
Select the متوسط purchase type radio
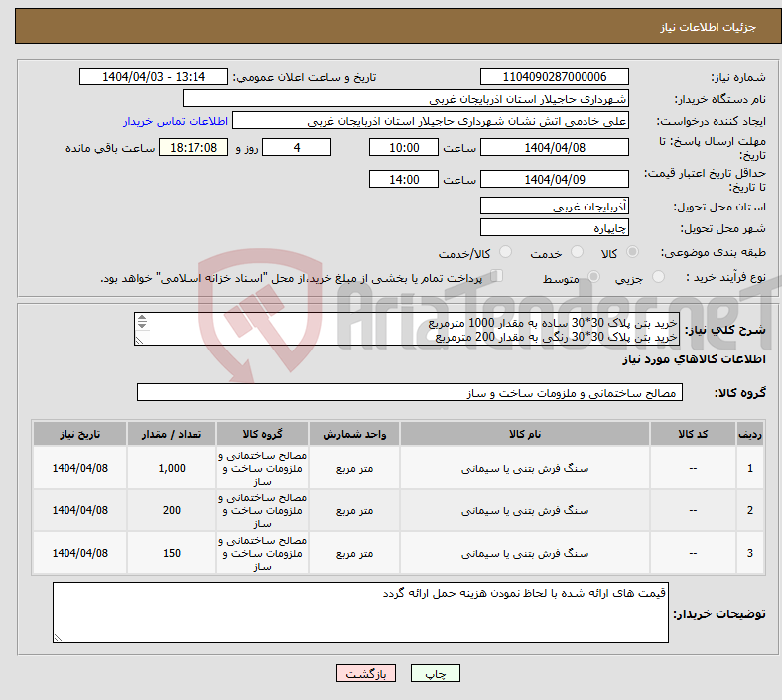[593, 277]
